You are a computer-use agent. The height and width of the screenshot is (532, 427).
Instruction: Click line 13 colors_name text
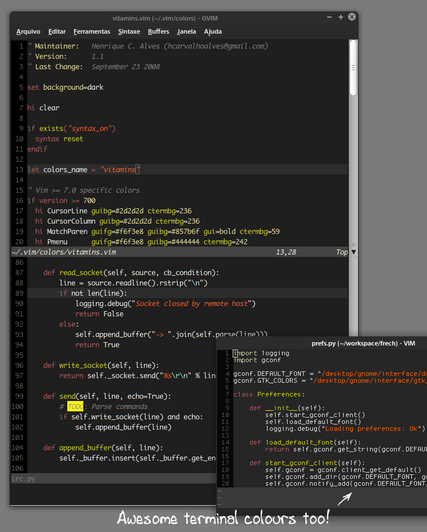coord(65,170)
